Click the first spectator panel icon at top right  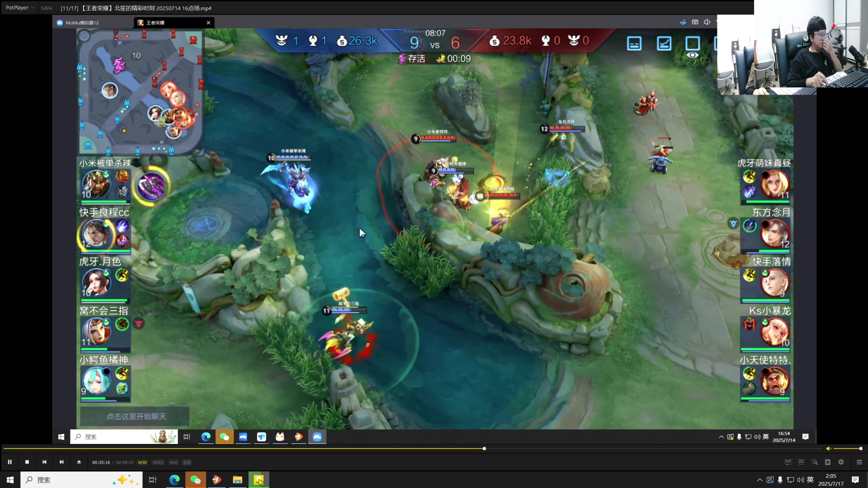[x=634, y=43]
